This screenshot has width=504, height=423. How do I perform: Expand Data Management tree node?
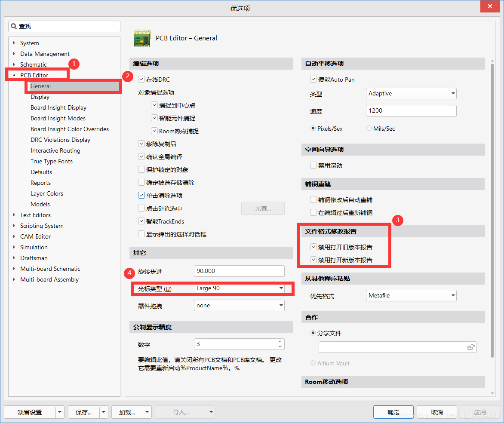14,54
